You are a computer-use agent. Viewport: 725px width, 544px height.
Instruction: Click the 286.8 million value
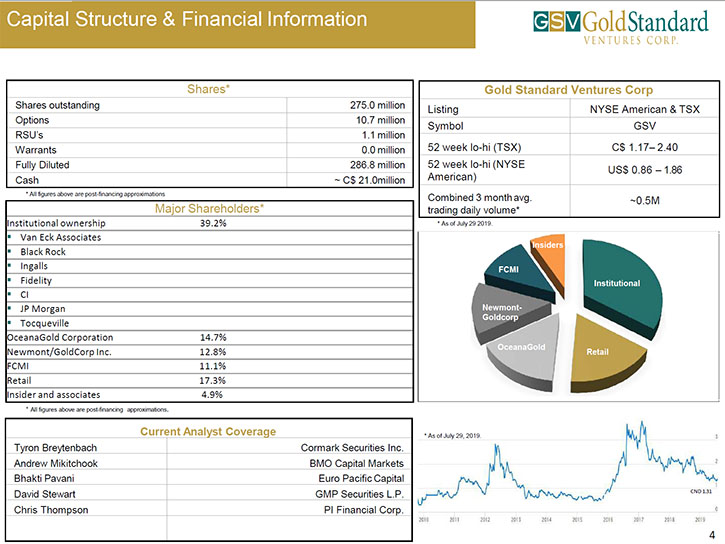pyautogui.click(x=377, y=165)
